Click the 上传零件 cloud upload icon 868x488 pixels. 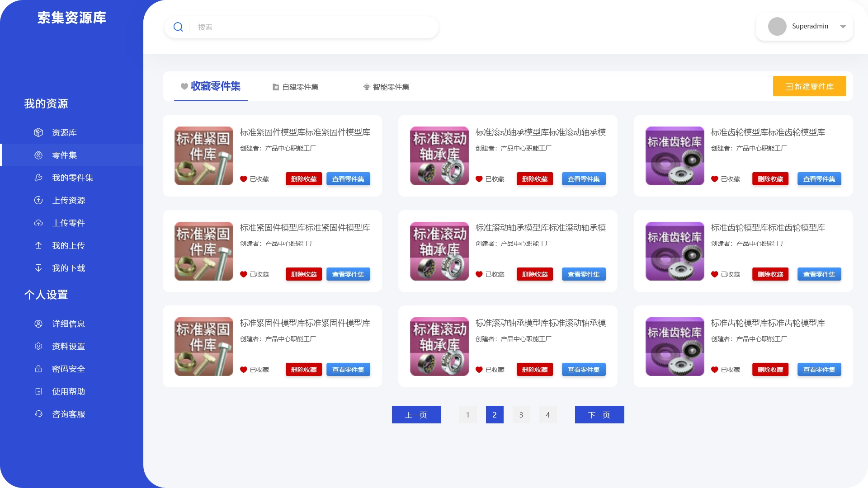coord(38,223)
